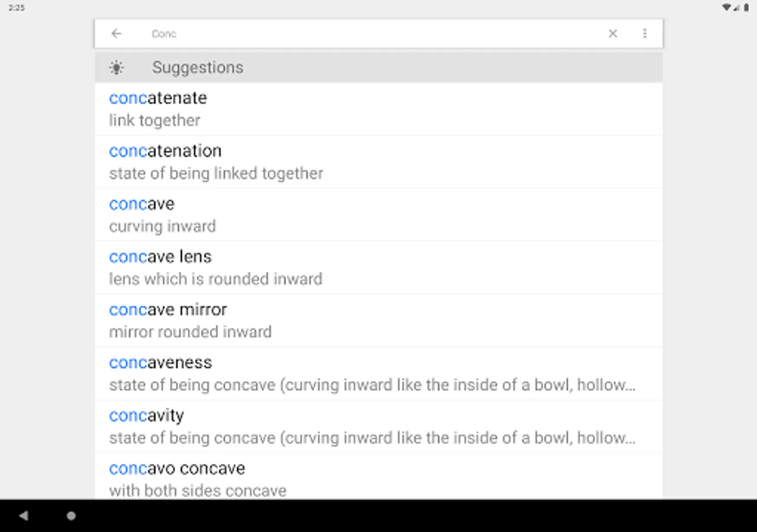757x532 pixels.
Task: Choose the 'concave' suggestion
Action: tap(142, 204)
